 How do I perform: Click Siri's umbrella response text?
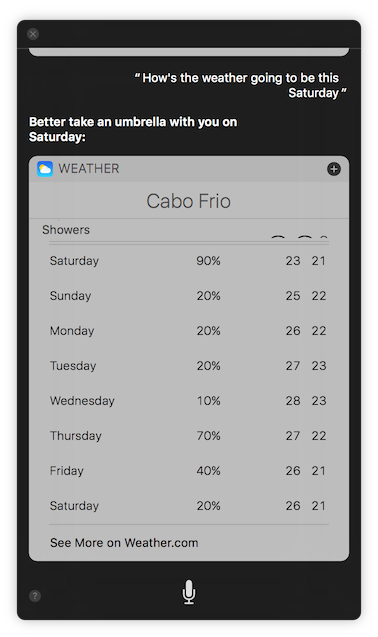pos(133,129)
